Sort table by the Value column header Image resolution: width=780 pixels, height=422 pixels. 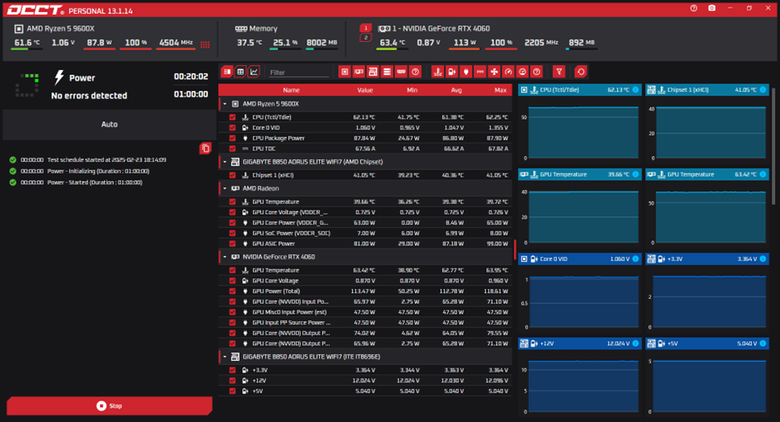(365, 90)
